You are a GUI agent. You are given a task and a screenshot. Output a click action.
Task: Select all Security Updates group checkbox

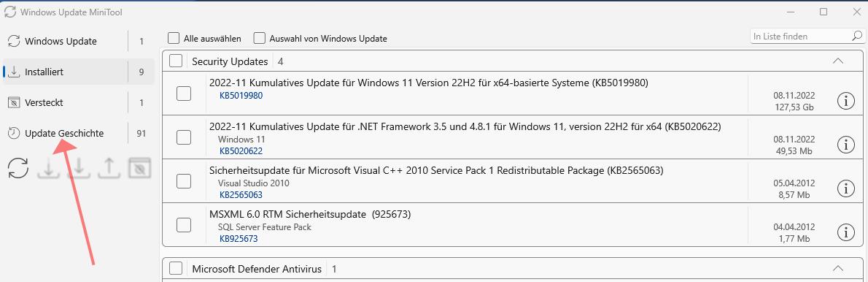[x=176, y=61]
